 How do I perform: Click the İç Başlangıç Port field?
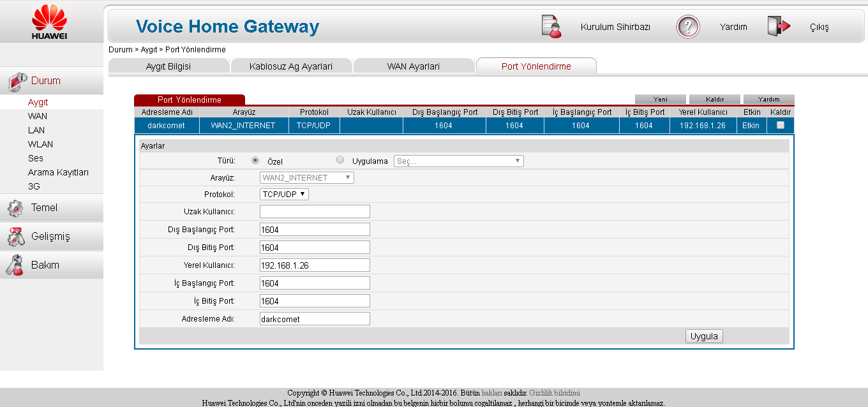click(x=315, y=283)
